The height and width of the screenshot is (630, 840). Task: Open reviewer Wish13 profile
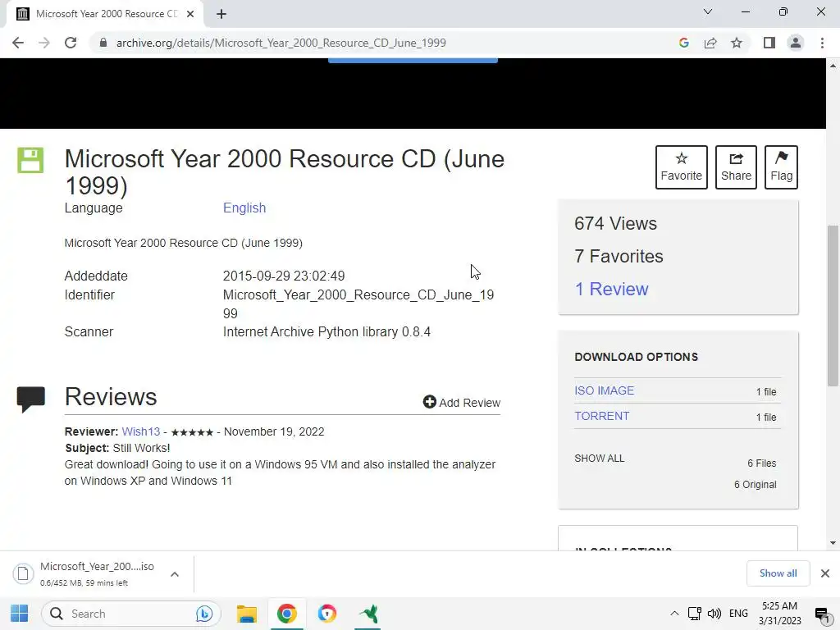point(141,431)
